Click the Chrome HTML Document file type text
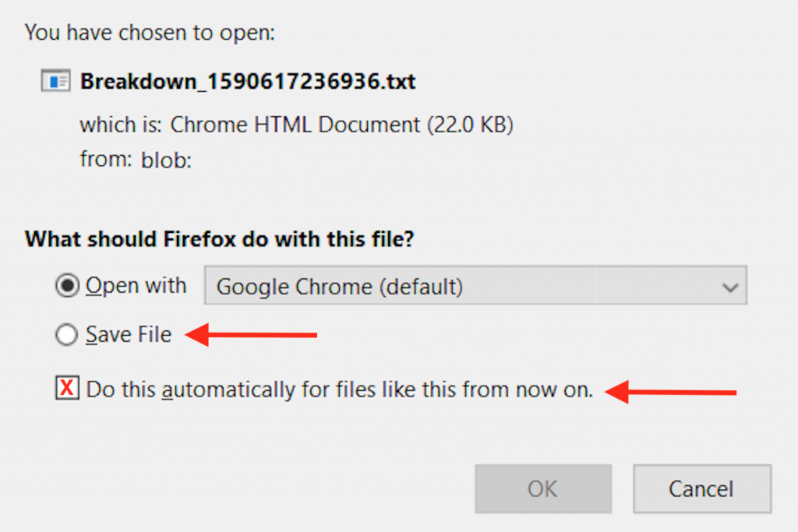 pos(341,125)
